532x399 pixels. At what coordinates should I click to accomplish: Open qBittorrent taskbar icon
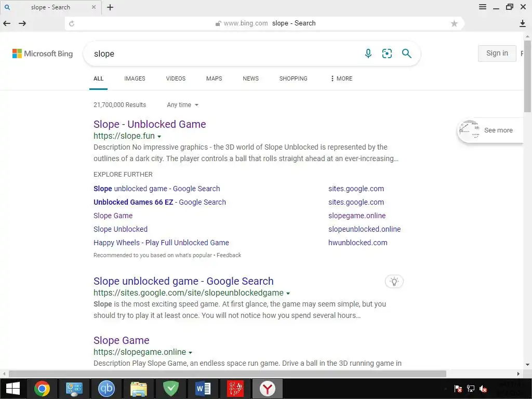tap(106, 389)
